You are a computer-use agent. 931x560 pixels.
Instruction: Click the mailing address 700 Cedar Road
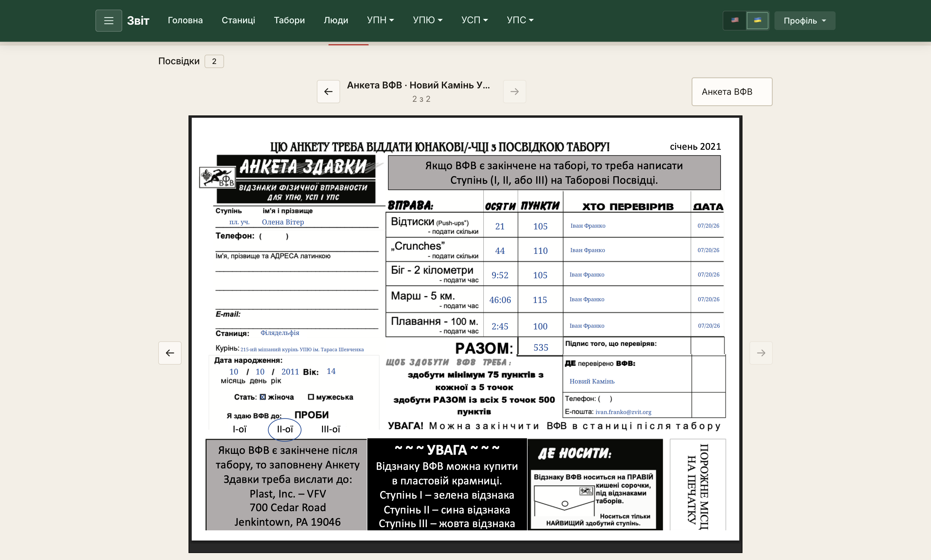288,508
